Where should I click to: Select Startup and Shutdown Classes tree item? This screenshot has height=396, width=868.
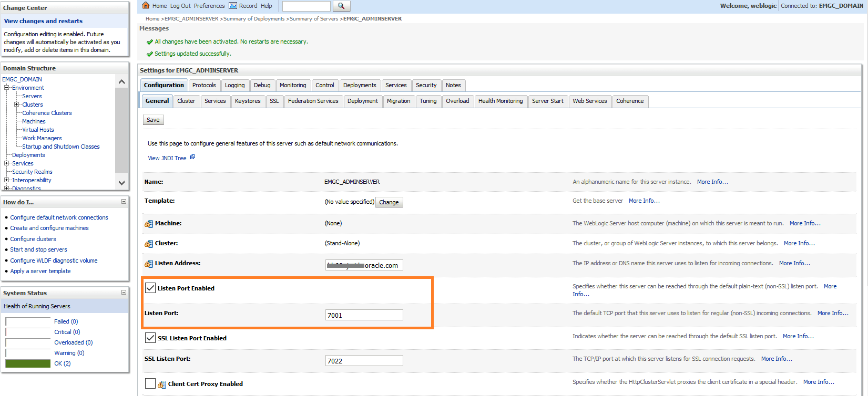click(x=61, y=147)
